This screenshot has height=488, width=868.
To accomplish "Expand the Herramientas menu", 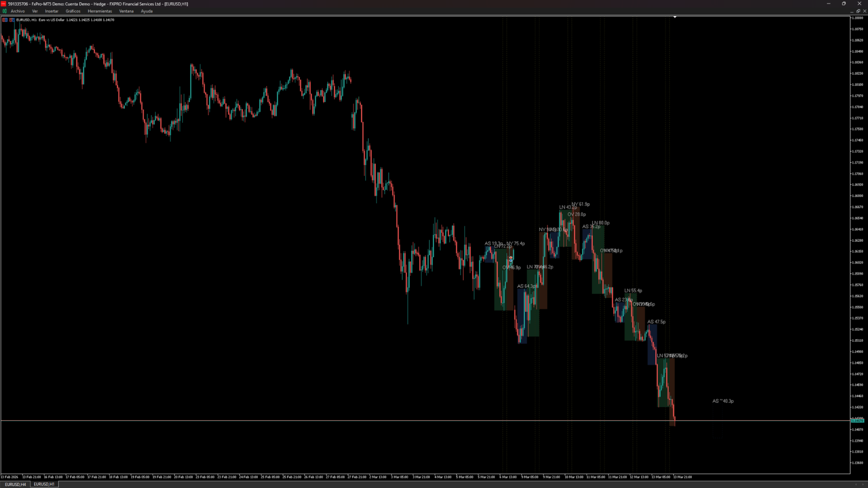I will tap(99, 11).
